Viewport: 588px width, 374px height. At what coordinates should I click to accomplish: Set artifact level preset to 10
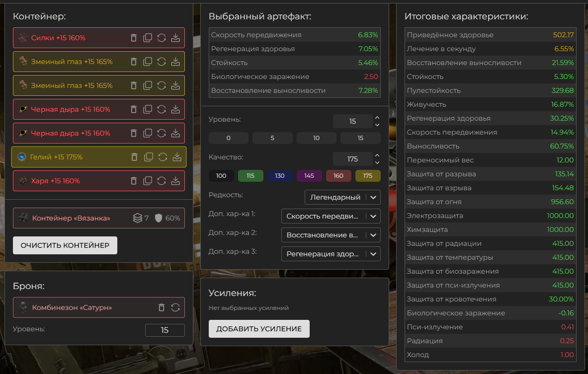tap(317, 138)
